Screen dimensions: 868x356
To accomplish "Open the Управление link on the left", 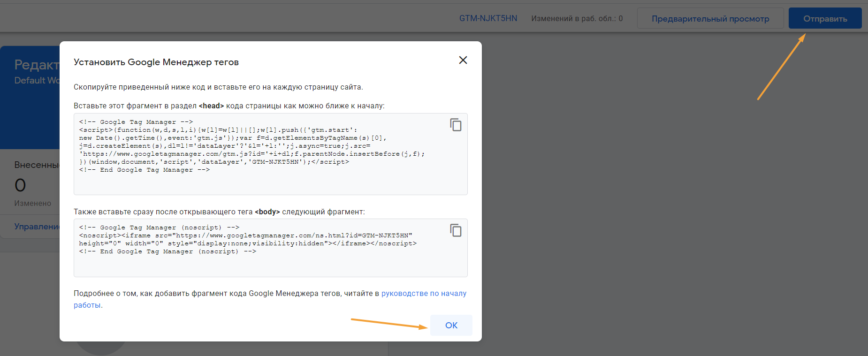I will click(37, 227).
